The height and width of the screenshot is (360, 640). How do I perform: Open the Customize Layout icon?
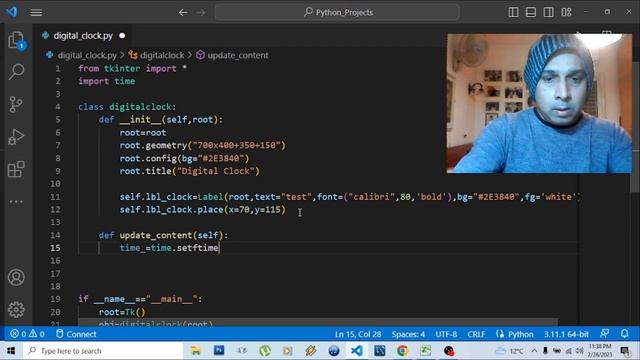(x=567, y=12)
